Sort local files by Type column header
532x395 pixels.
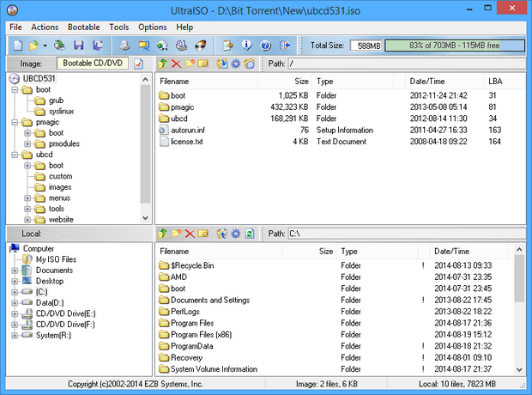[377, 252]
